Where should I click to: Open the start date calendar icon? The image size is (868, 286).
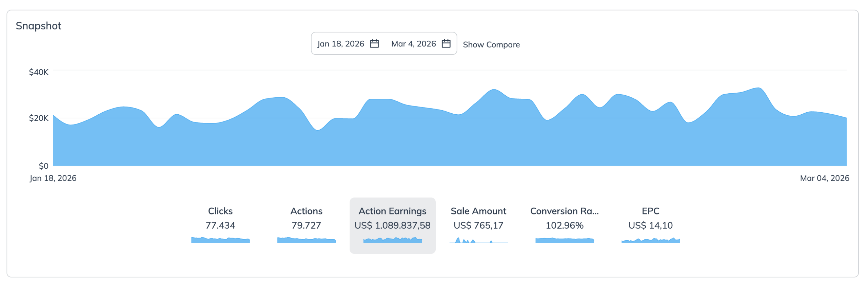[374, 43]
